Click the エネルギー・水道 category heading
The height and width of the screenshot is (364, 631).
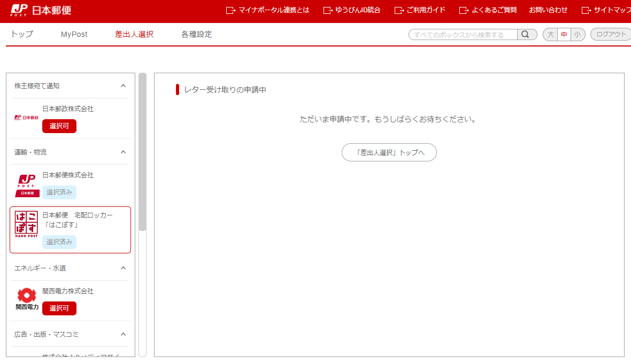(x=40, y=268)
